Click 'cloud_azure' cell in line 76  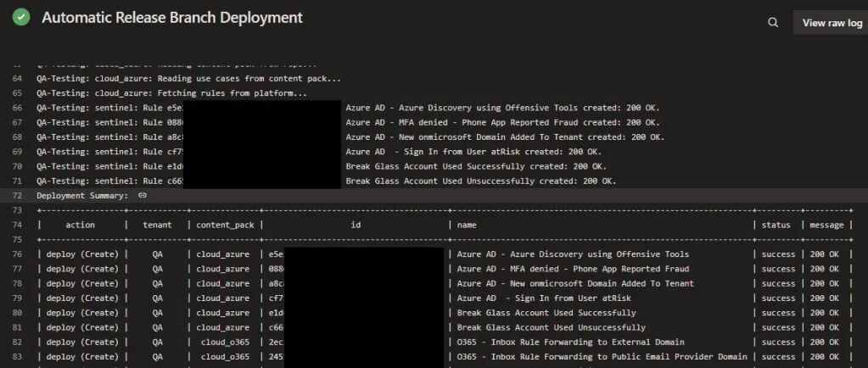(223, 254)
